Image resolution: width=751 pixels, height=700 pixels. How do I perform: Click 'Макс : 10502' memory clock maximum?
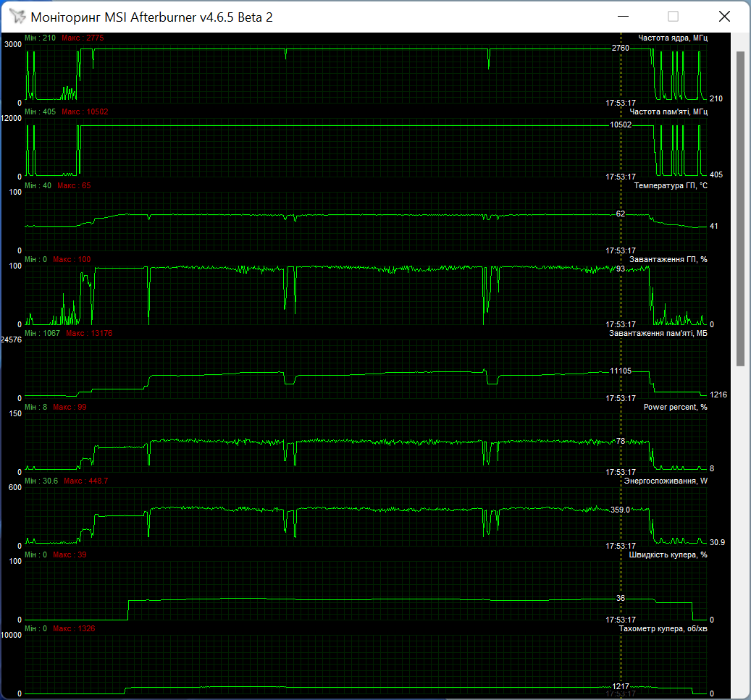point(85,111)
